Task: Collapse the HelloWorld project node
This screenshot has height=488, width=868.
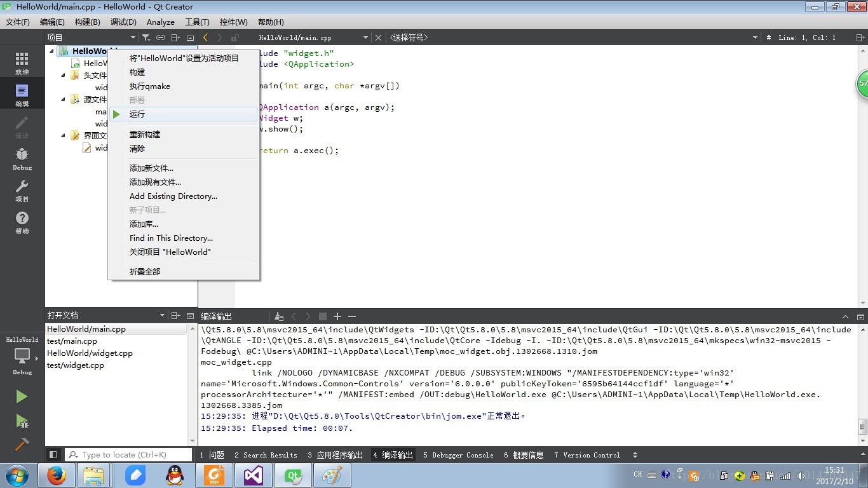Action: point(51,51)
